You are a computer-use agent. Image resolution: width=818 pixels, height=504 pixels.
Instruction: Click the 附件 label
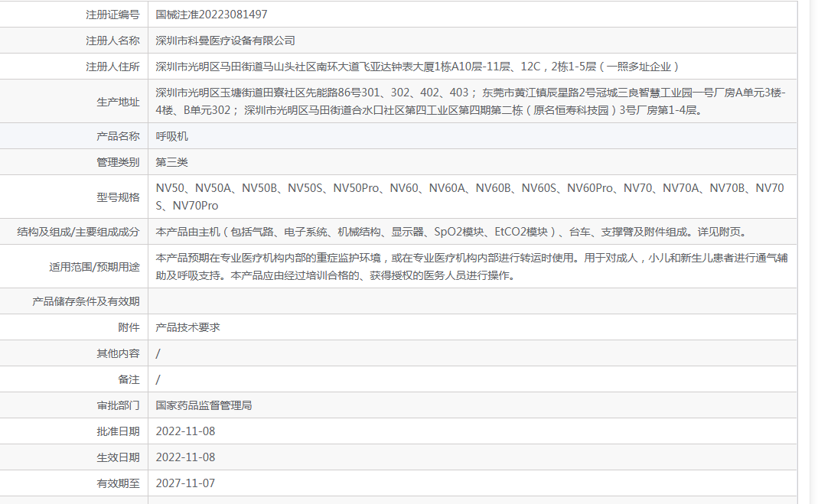129,327
